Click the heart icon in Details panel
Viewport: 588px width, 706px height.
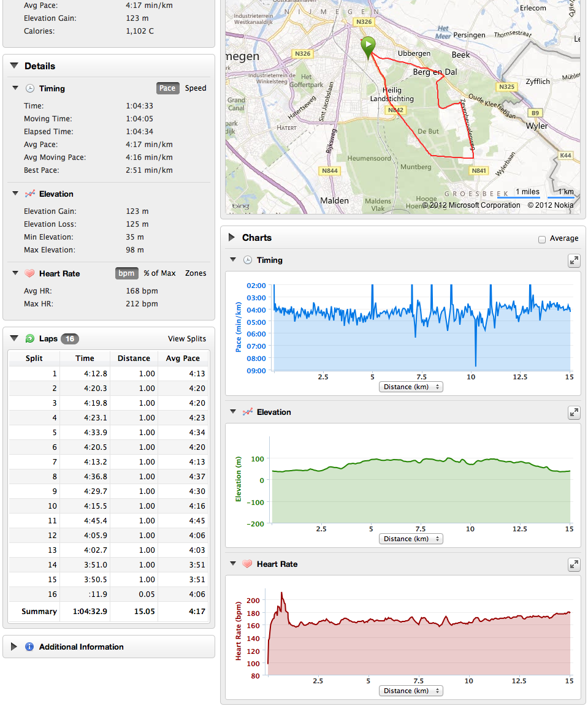point(29,273)
